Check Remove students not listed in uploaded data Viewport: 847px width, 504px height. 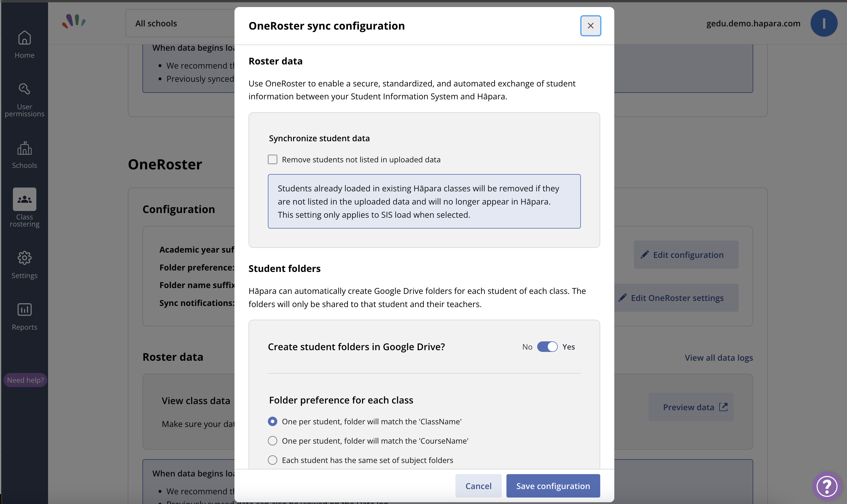coord(272,160)
